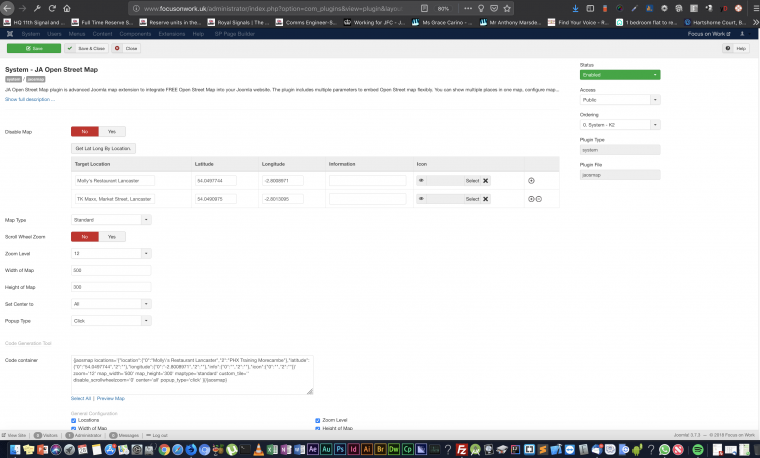Click Get Lat Long By Location button

[103, 148]
